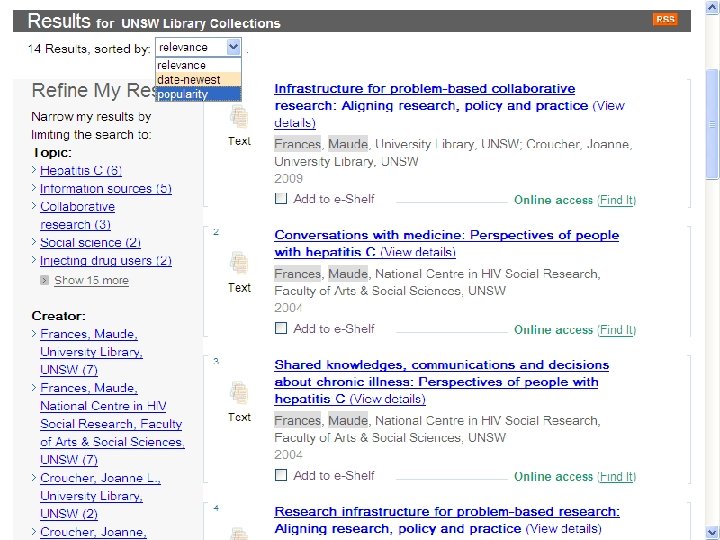Image resolution: width=720 pixels, height=540 pixels.
Task: Click View details of Shared knowledges result
Action: pos(388,399)
